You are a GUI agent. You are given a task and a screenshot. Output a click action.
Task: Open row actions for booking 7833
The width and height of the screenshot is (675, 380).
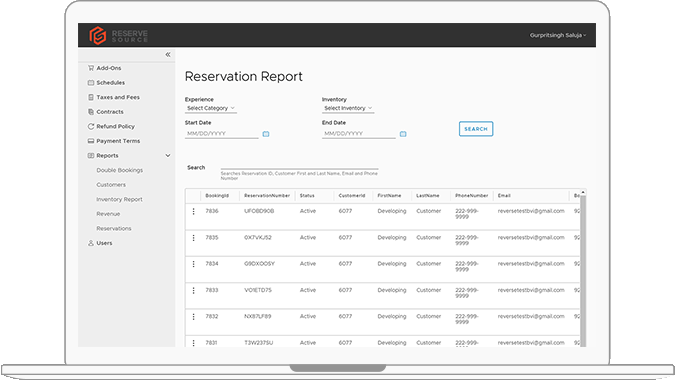pos(193,290)
